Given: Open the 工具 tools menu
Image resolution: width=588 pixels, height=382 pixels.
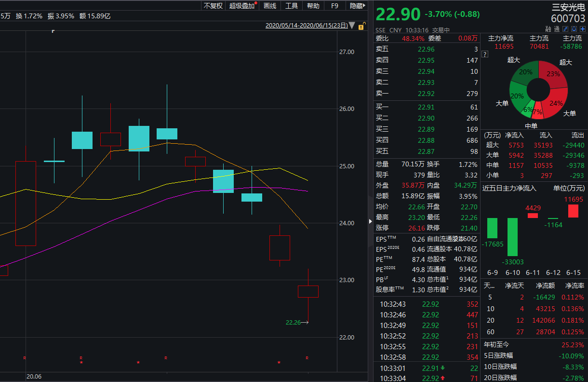Looking at the screenshot, I should coord(292,6).
